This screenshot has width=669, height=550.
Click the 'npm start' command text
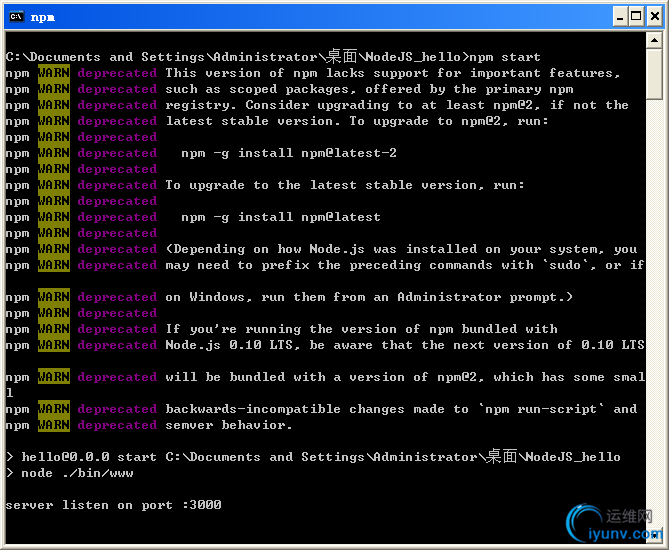click(505, 57)
